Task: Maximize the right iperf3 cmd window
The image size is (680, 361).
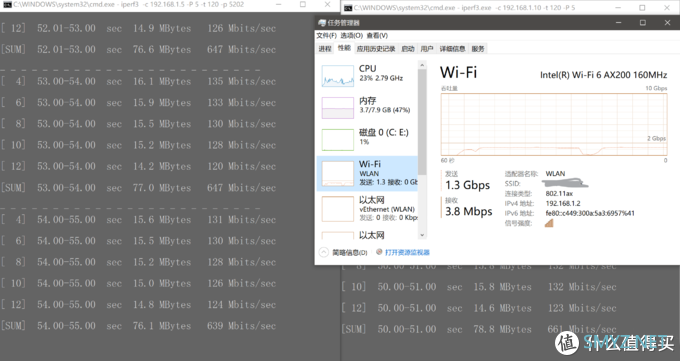Action: (x=642, y=8)
